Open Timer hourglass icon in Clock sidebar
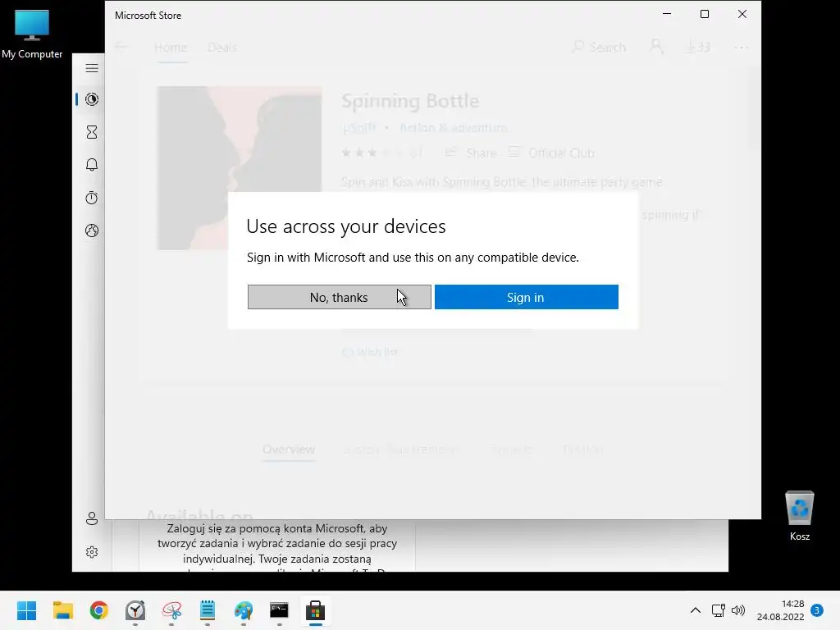The width and height of the screenshot is (840, 630). (x=92, y=132)
